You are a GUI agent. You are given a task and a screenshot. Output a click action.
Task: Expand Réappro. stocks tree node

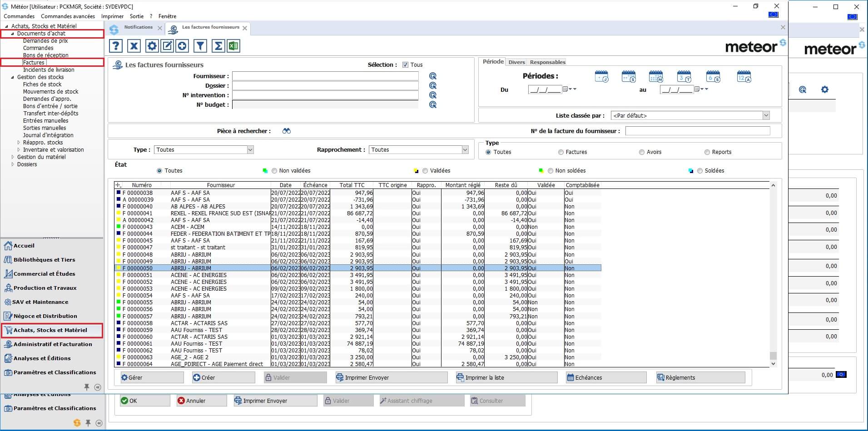click(x=19, y=143)
